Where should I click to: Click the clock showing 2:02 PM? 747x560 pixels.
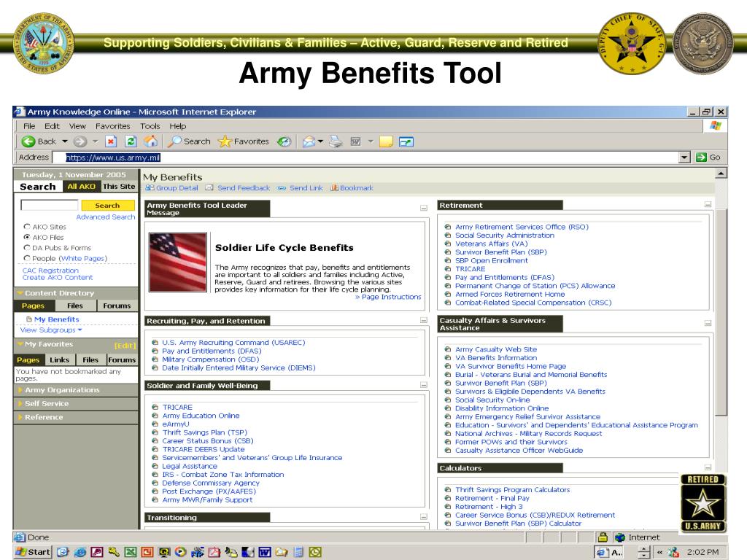[x=703, y=553]
